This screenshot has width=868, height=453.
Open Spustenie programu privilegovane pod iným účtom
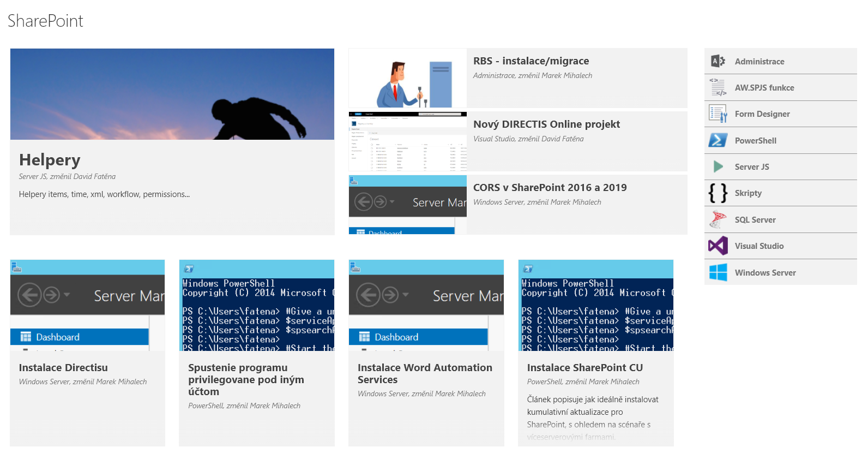246,380
